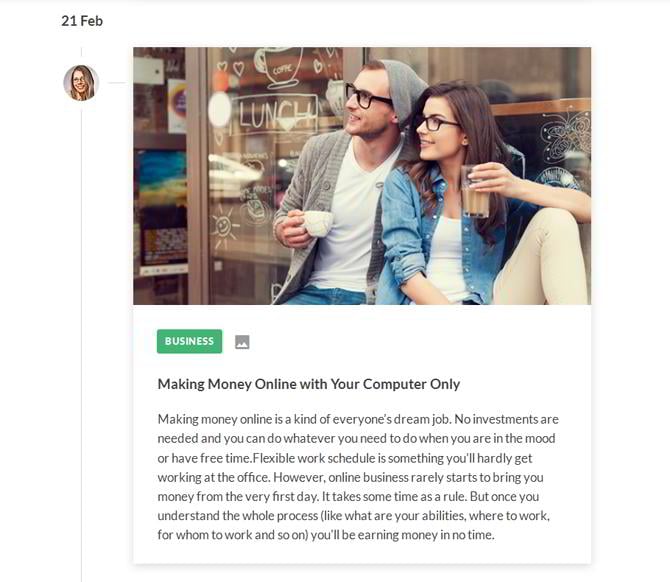670x582 pixels.
Task: Click the smiling sun doodle on the glass
Action: pyautogui.click(x=223, y=225)
